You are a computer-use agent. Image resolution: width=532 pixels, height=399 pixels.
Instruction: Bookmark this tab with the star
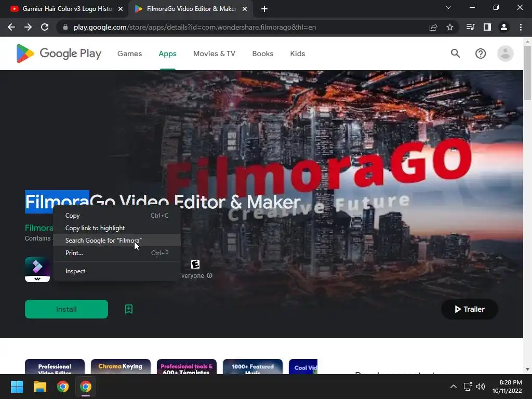pos(450,27)
